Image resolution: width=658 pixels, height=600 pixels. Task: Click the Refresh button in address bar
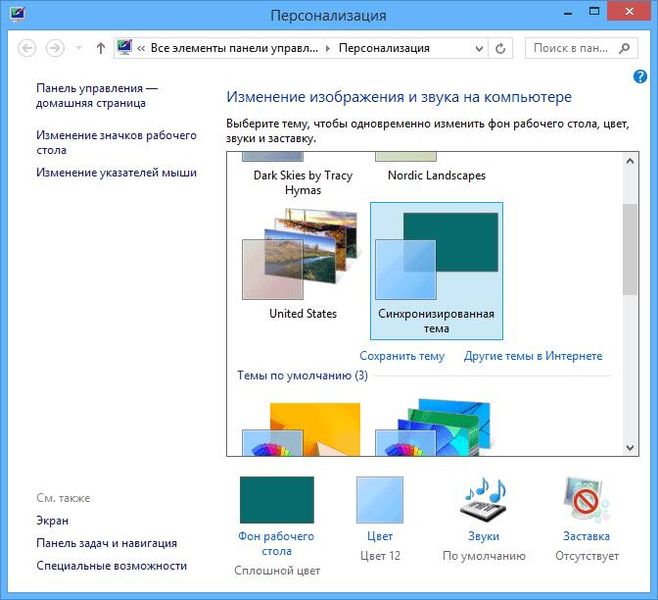pyautogui.click(x=500, y=49)
